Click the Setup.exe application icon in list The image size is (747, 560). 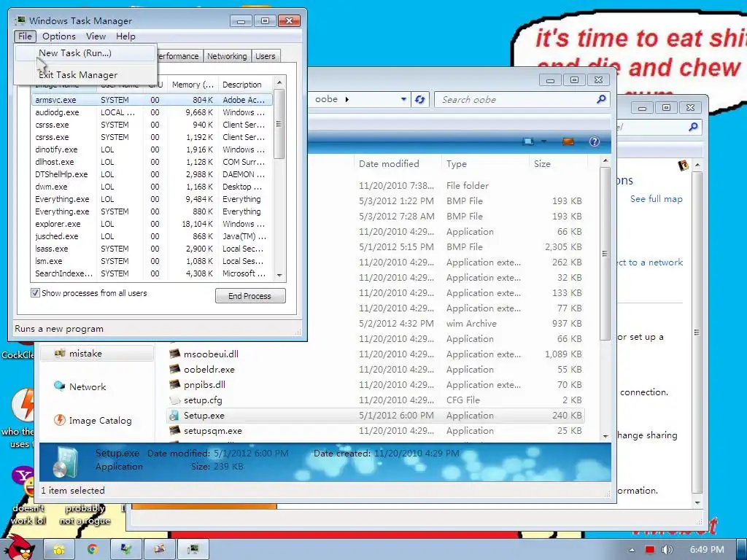175,415
